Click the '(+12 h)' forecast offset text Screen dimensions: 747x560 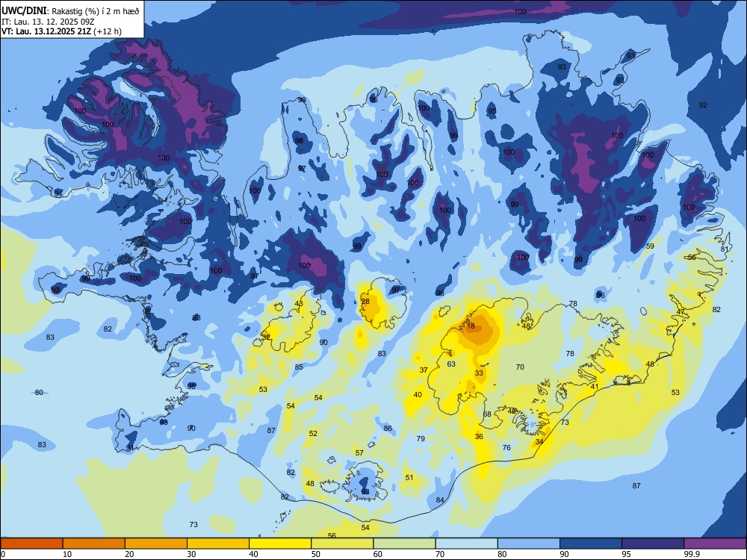[108, 31]
